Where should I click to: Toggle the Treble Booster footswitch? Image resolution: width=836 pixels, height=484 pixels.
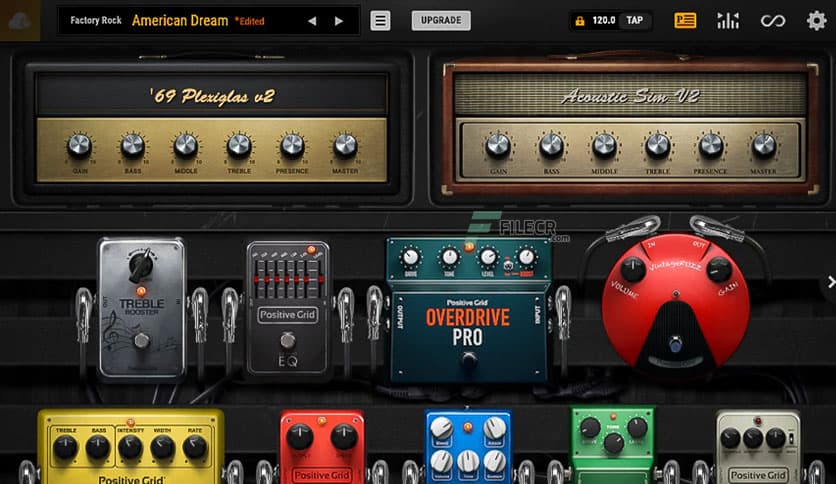[141, 340]
